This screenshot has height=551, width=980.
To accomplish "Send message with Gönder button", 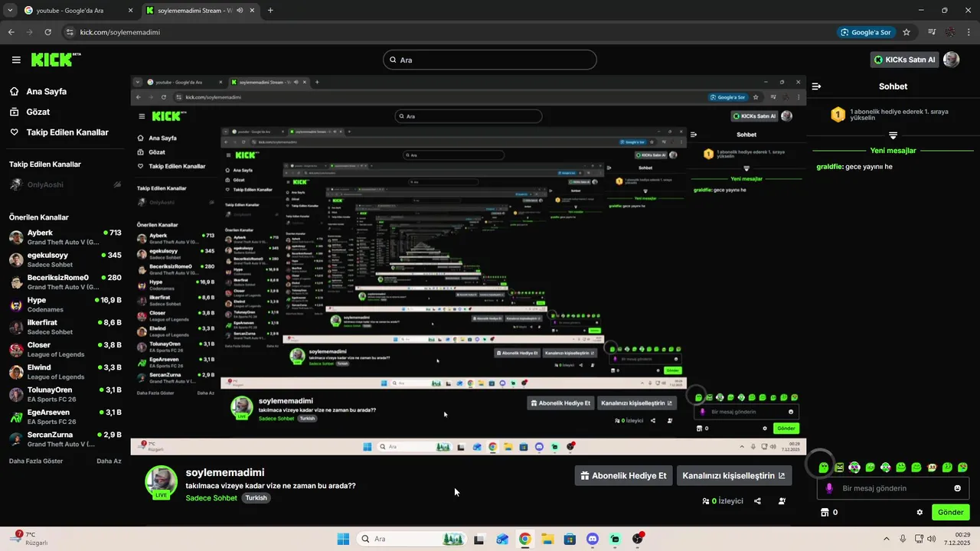I will (x=950, y=513).
